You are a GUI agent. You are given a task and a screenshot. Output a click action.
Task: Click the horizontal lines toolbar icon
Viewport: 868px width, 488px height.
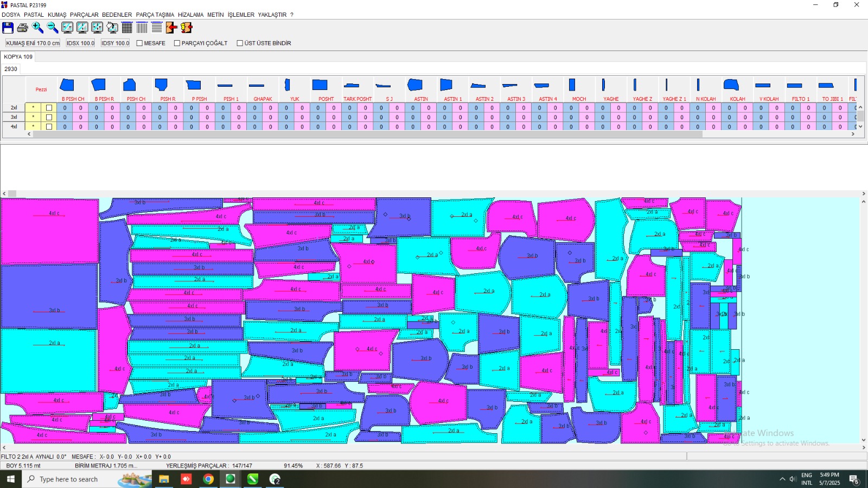(157, 28)
